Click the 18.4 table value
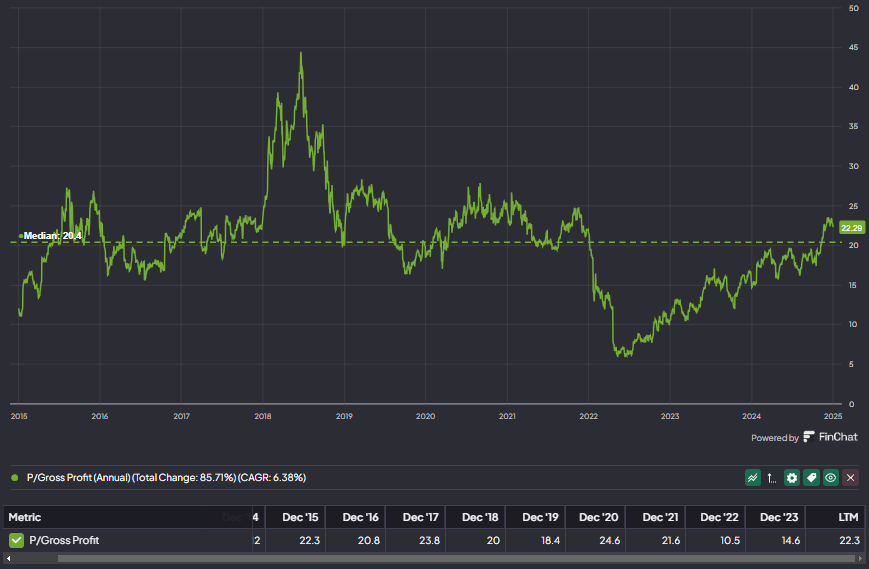Viewport: 869px width, 569px height. (550, 540)
